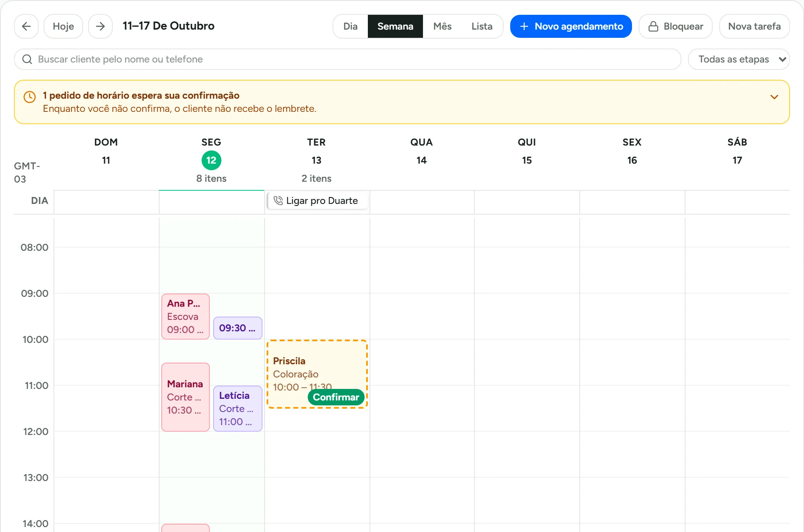
Task: Select Monday 12 in the header
Action: coord(211,160)
